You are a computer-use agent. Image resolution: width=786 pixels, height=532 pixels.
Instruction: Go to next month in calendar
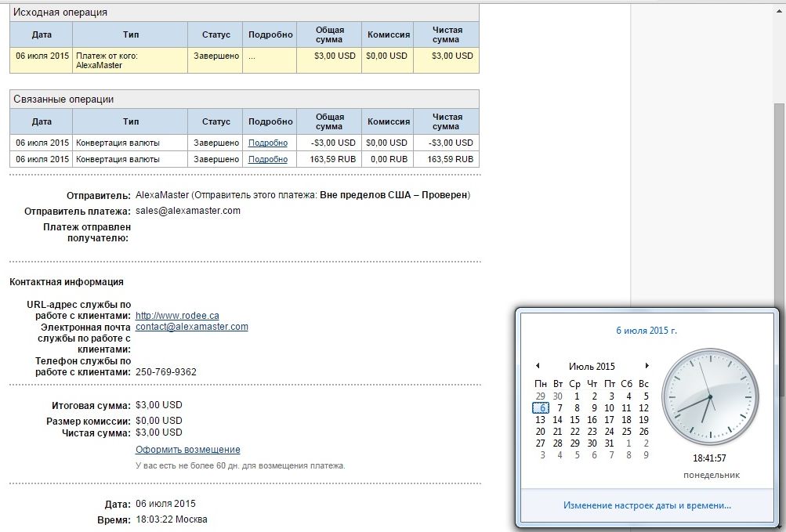pos(647,366)
